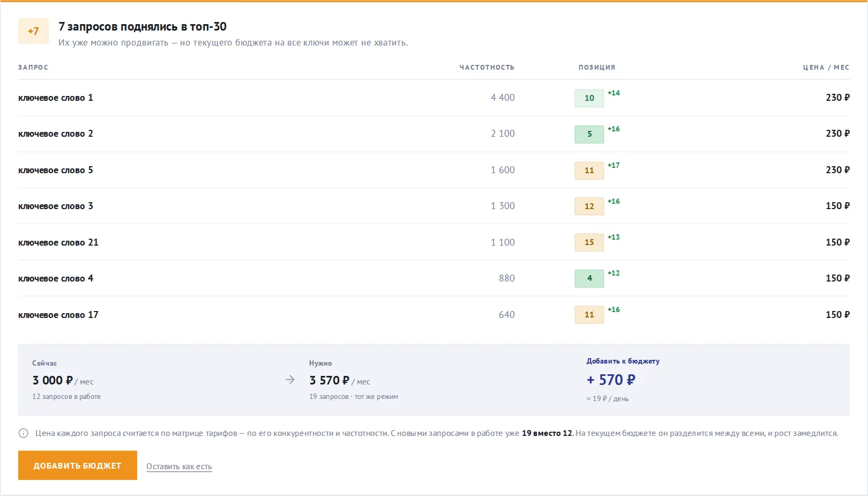
Task: Select row ключевое слово 3
Action: click(x=434, y=206)
